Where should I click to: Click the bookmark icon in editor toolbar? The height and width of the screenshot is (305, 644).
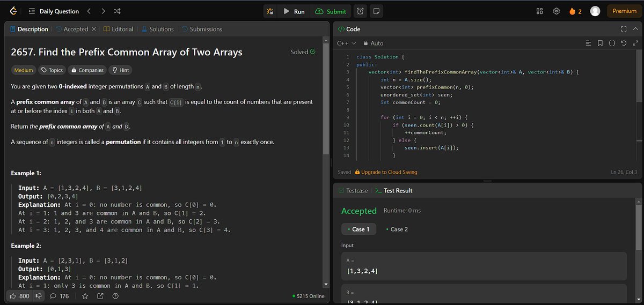(x=600, y=43)
